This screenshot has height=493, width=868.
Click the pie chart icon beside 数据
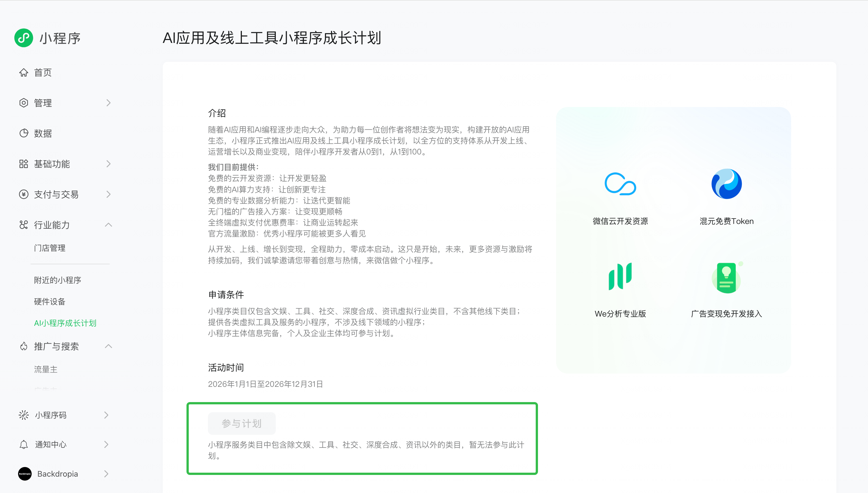coord(23,133)
